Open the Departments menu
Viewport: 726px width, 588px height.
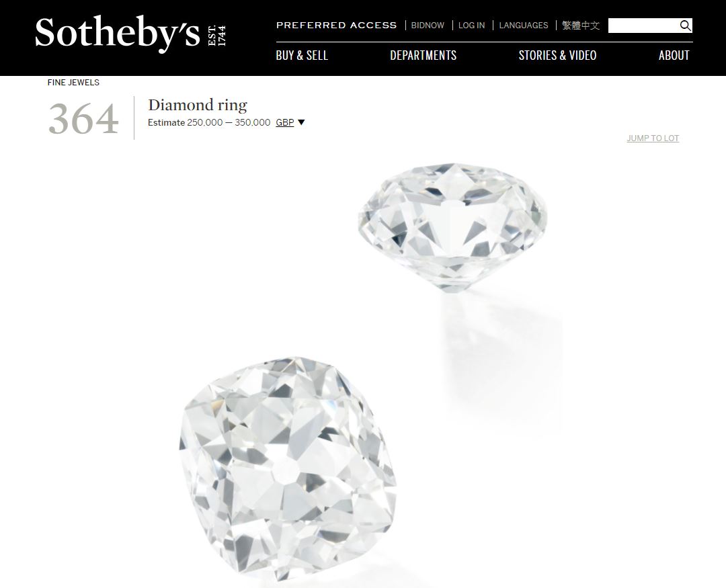click(x=424, y=56)
